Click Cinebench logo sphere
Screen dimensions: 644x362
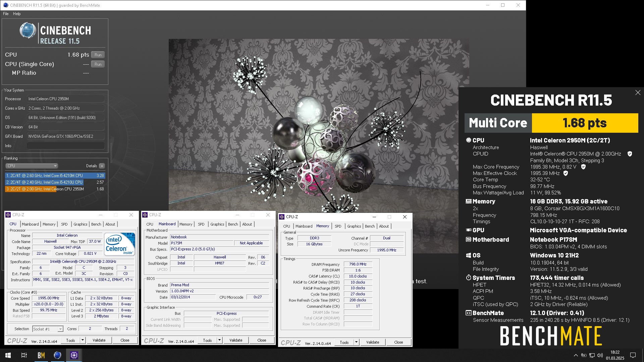point(28,31)
